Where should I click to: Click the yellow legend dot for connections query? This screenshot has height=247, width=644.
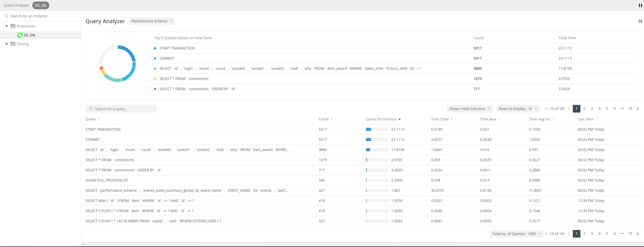point(155,79)
